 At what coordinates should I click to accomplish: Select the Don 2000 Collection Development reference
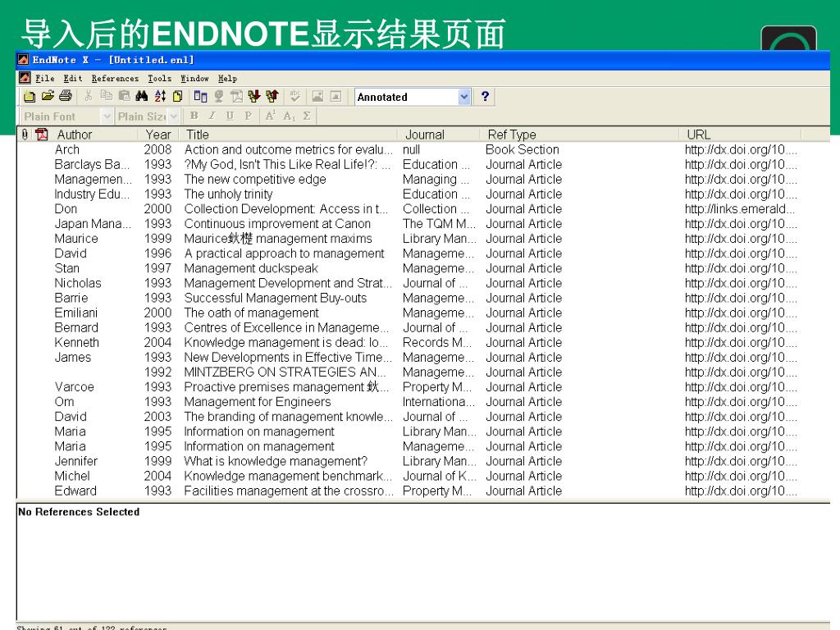(423, 209)
